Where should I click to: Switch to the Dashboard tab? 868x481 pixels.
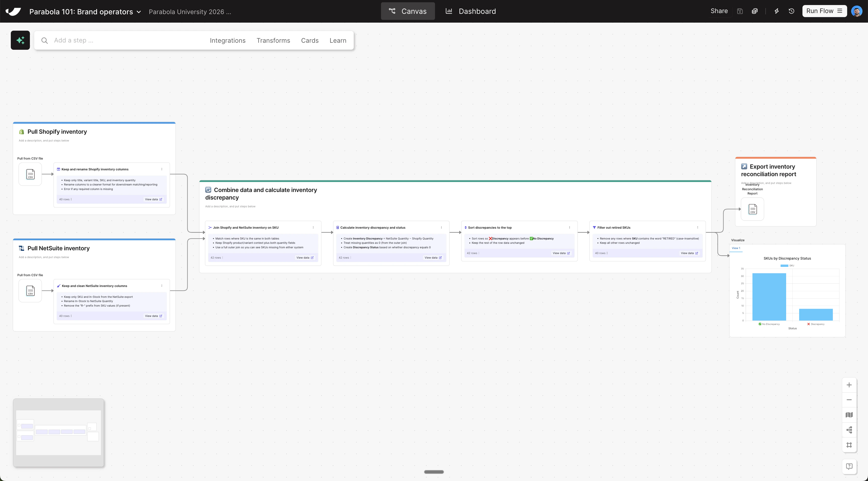[x=471, y=11]
